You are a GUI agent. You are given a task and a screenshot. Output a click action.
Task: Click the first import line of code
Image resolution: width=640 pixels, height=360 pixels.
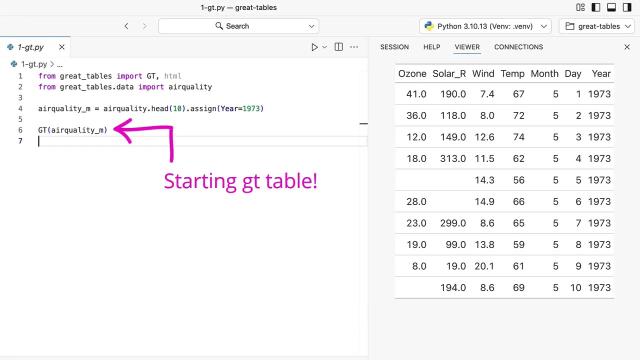point(110,76)
